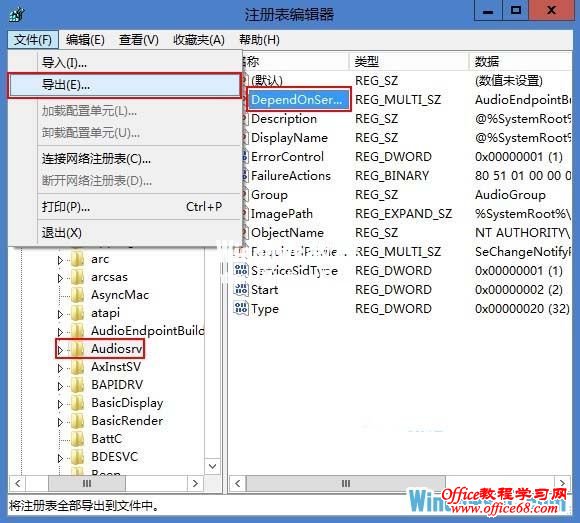The image size is (580, 523).
Task: Click the BAPIDRV folder icon
Action: 77,385
